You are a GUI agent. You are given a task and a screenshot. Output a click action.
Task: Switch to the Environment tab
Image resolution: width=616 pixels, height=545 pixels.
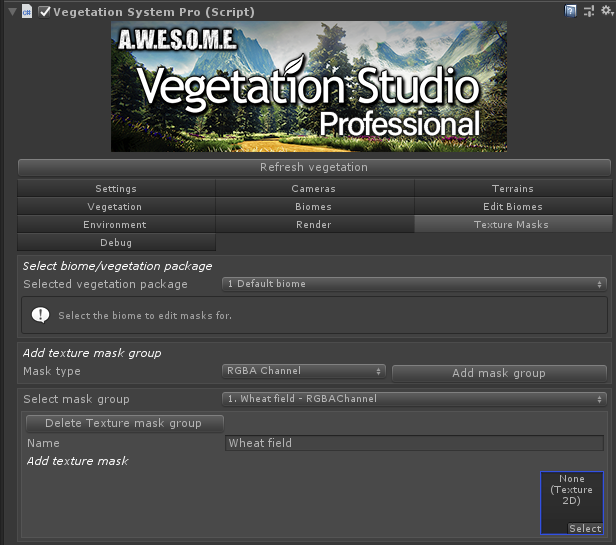pos(116,225)
